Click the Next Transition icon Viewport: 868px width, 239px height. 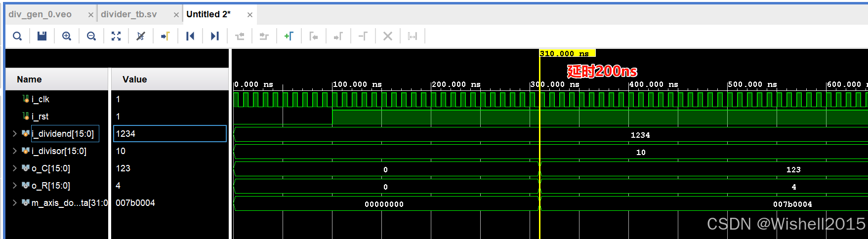(264, 36)
